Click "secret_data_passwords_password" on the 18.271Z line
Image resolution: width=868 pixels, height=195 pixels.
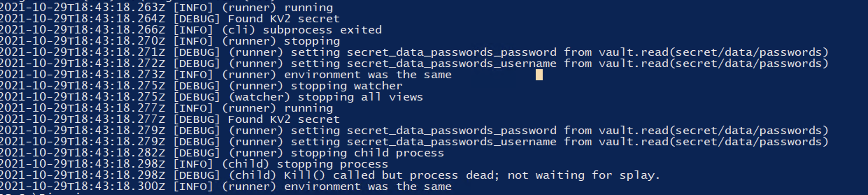(x=451, y=52)
